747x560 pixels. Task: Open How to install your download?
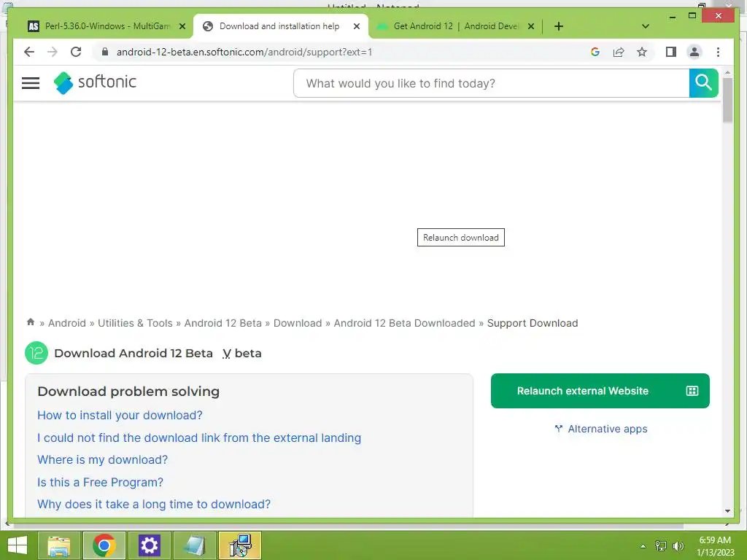(120, 415)
